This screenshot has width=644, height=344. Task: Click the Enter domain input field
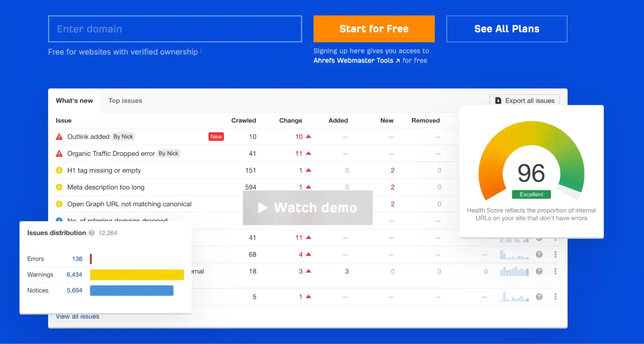[175, 29]
